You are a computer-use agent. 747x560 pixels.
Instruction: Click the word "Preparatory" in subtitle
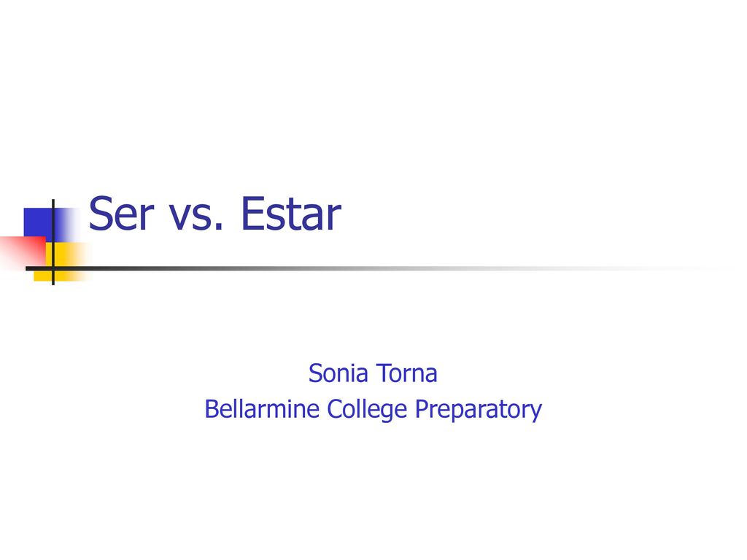click(479, 410)
